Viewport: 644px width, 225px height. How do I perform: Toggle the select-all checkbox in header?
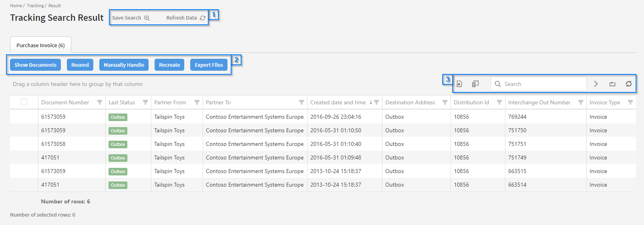[x=24, y=102]
